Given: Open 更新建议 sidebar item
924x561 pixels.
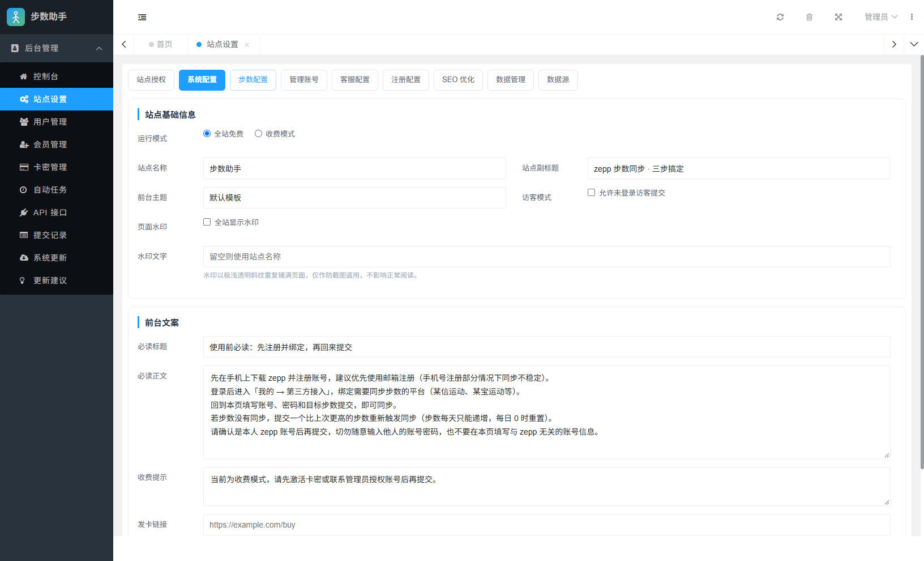Looking at the screenshot, I should click(x=57, y=280).
